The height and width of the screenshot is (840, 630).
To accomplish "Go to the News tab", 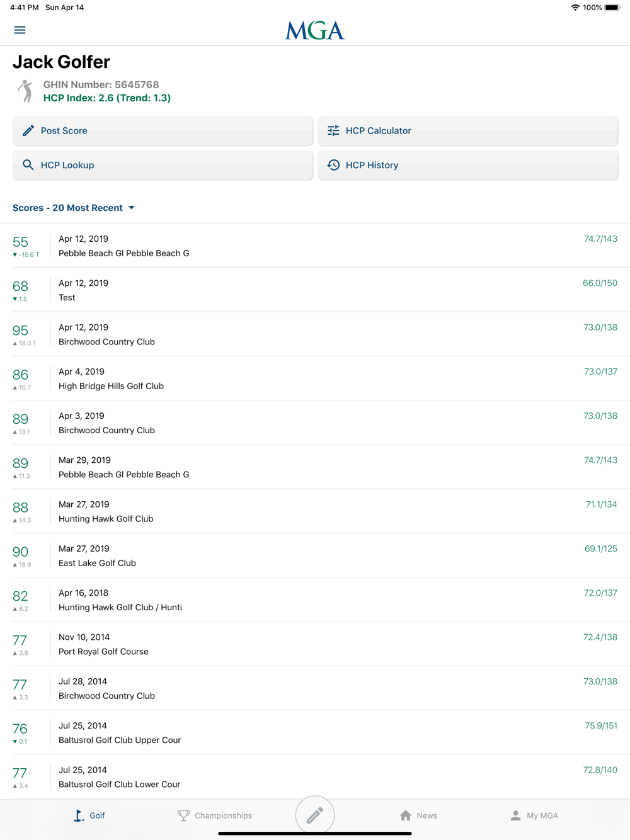I will pyautogui.click(x=418, y=815).
